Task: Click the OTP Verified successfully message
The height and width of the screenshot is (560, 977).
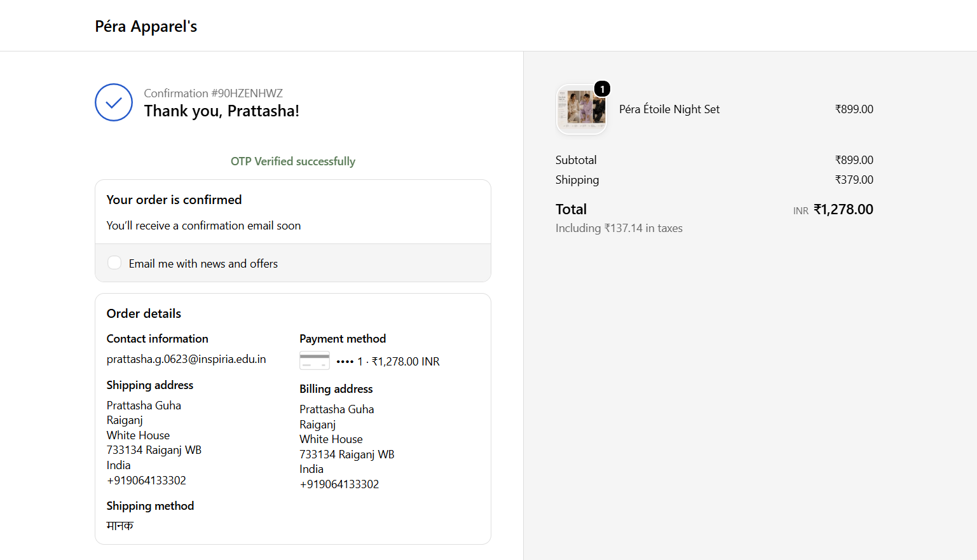Action: click(293, 161)
